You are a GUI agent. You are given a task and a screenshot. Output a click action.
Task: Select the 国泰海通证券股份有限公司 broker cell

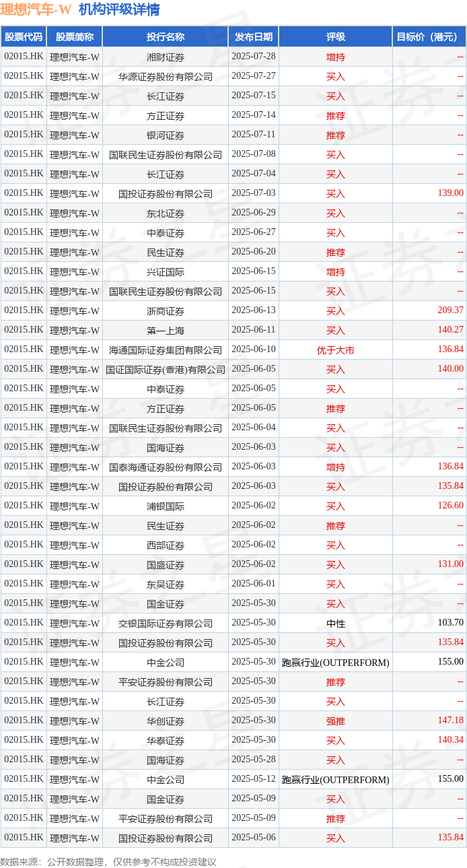click(x=166, y=467)
